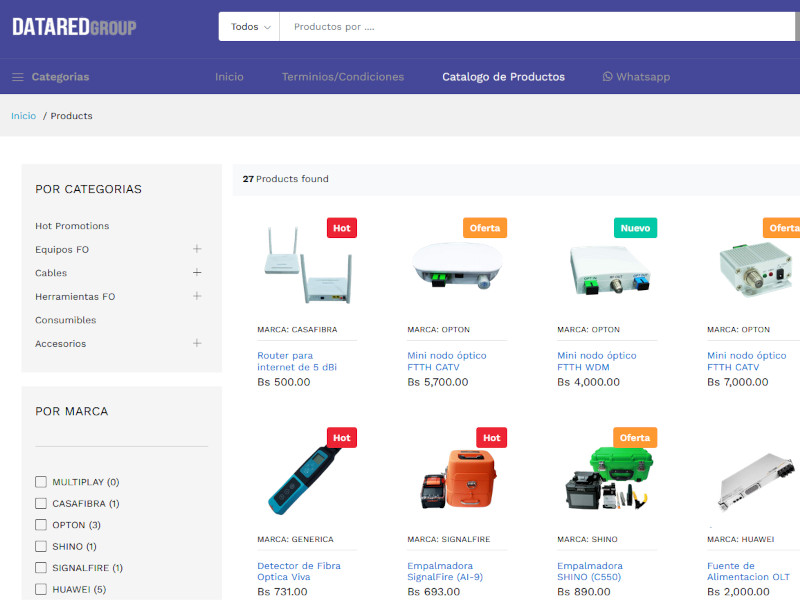Open the Categorias hamburger menu icon

point(18,77)
